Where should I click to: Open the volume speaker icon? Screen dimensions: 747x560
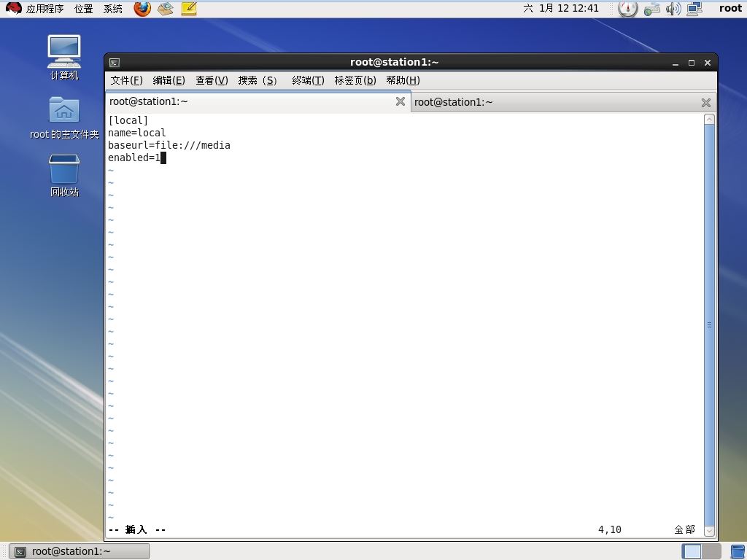[673, 9]
